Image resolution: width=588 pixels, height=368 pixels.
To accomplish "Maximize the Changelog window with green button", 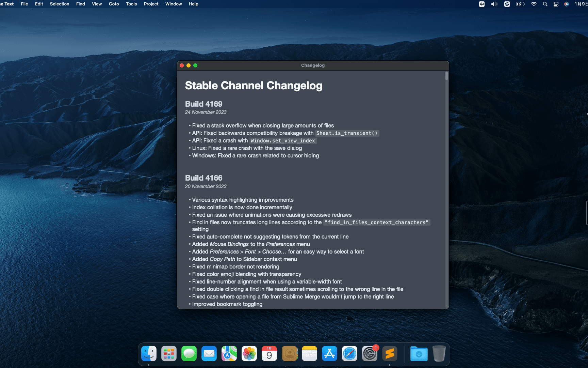I will [195, 65].
